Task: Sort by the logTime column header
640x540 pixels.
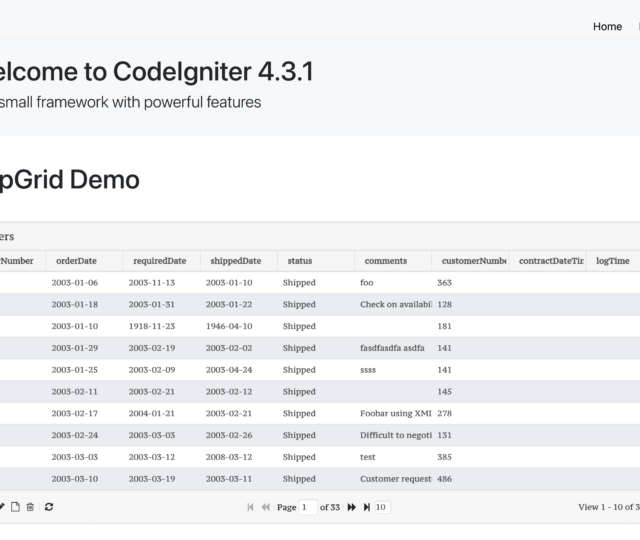Action: tap(613, 261)
